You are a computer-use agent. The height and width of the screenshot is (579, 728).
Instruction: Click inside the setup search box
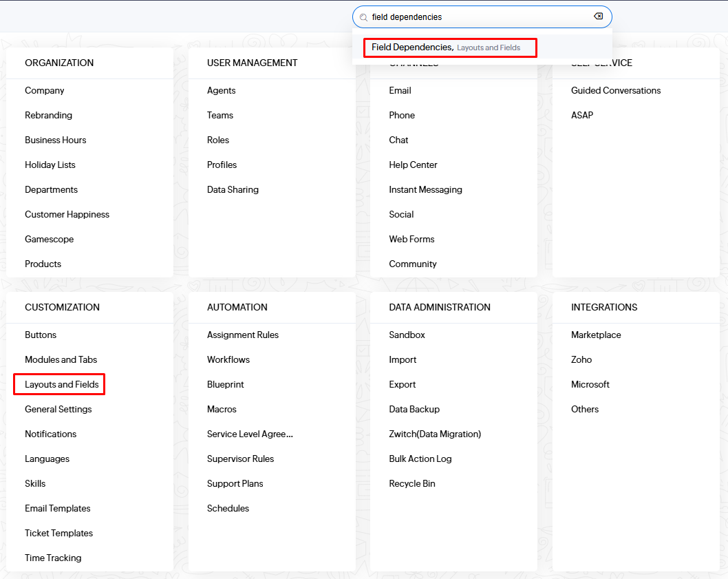coord(482,17)
